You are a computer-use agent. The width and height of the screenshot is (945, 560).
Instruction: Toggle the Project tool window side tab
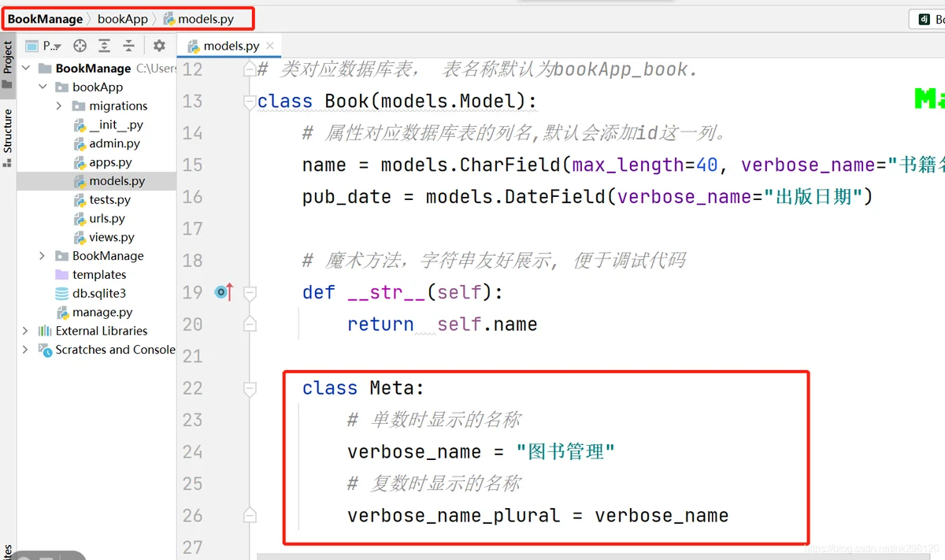[8, 67]
